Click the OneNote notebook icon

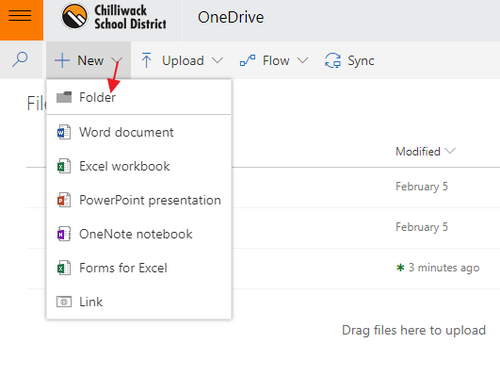point(64,234)
